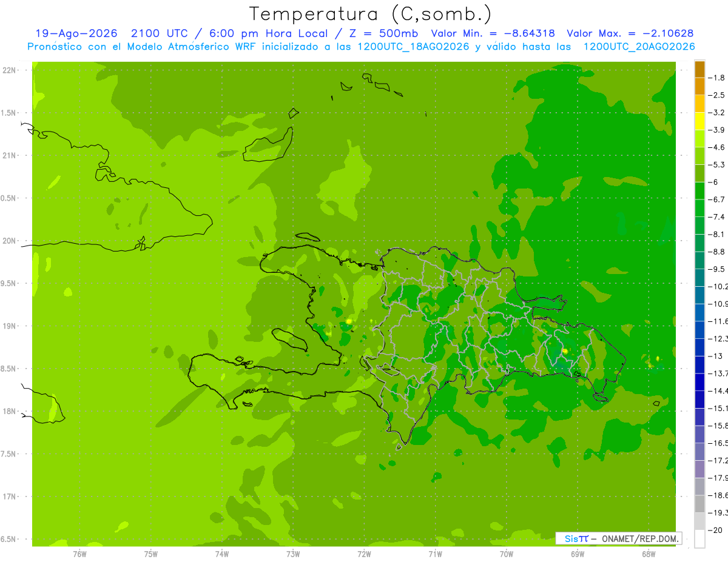Click the '-3.2' color scale label
This screenshot has width=728, height=562.
click(x=716, y=113)
